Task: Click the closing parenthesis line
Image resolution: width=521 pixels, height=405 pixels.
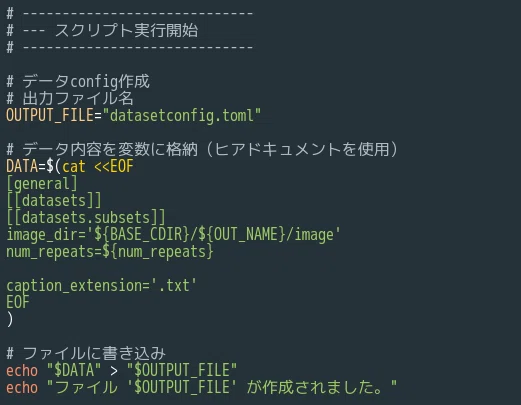Action: click(x=10, y=319)
